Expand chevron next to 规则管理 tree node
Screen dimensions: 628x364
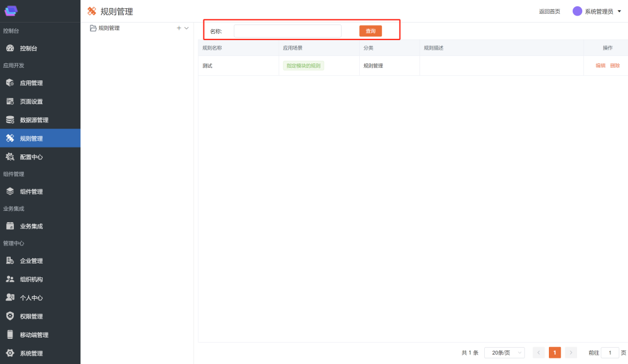pos(187,28)
